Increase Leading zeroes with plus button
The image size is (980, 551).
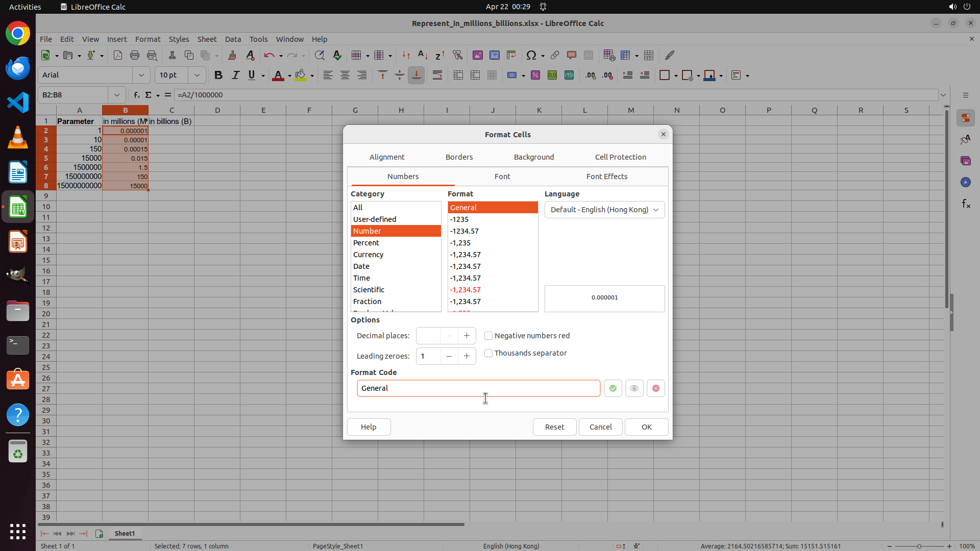tap(467, 356)
